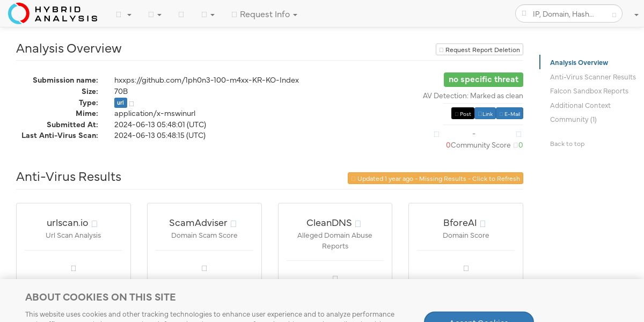644x322 pixels.
Task: Click Alleged Domain Abuse Reports subtitle
Action: [335, 241]
